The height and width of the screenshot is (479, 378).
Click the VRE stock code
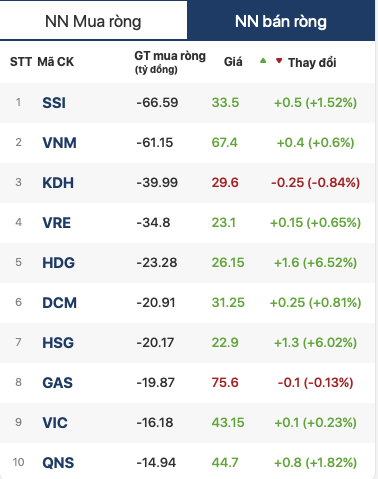point(56,223)
